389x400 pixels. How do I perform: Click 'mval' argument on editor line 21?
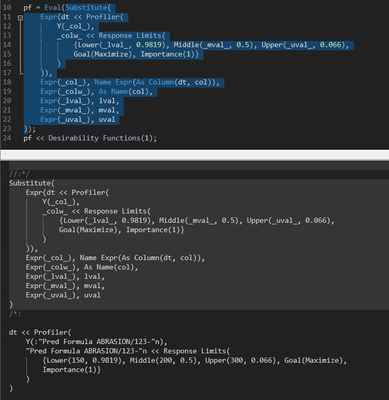(107, 110)
